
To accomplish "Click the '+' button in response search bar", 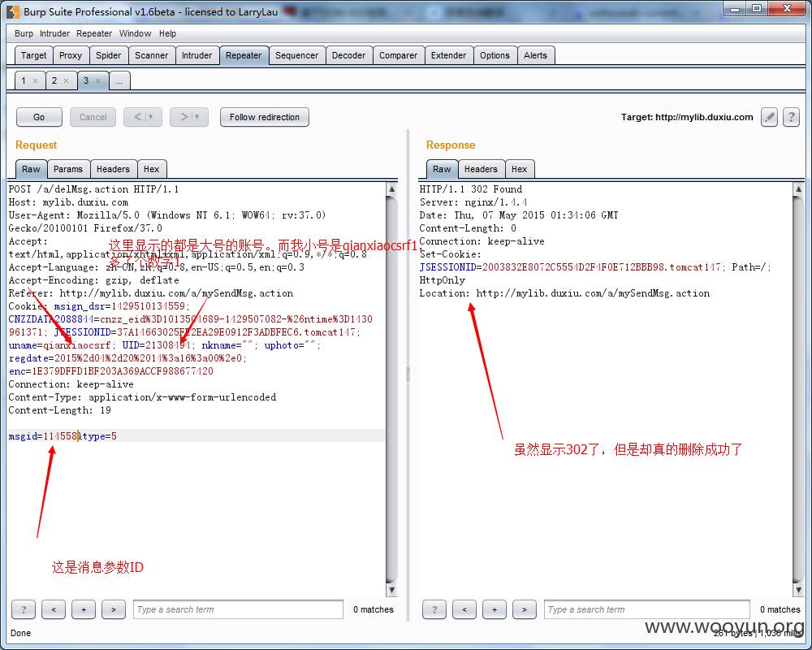I will pos(495,609).
